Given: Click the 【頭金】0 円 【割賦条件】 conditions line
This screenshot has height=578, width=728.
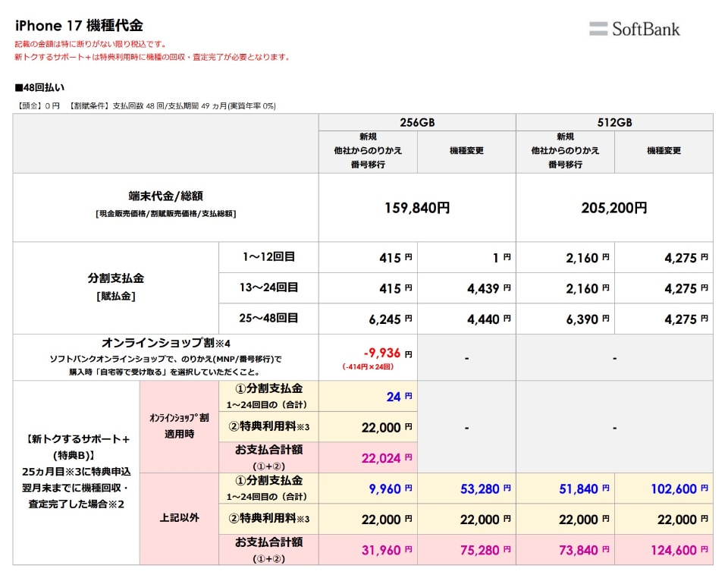Looking at the screenshot, I should (146, 106).
